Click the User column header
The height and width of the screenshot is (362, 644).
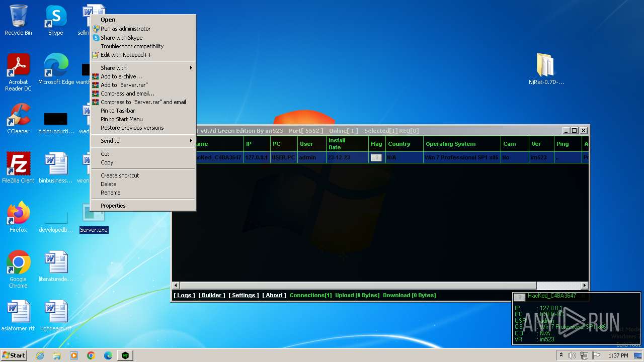[311, 144]
